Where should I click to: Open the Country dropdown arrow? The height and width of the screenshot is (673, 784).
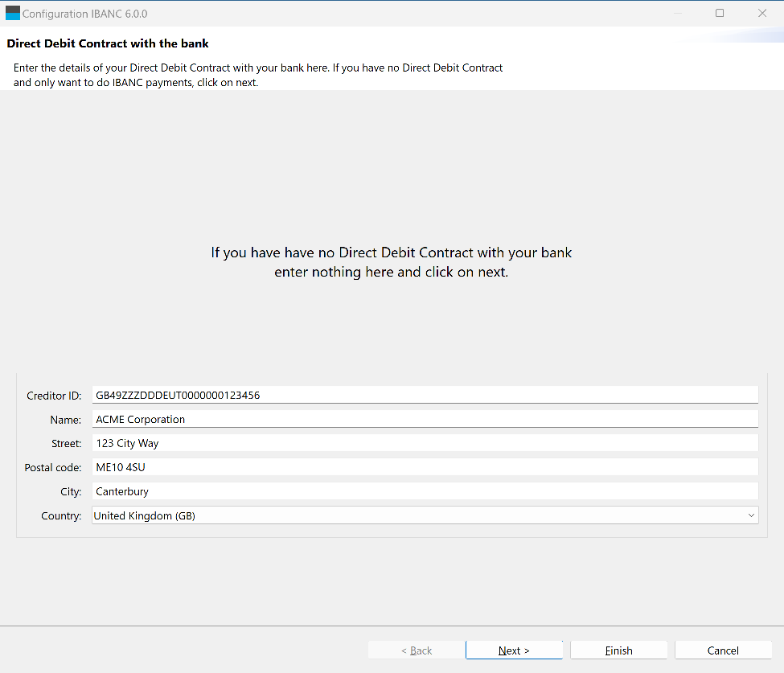click(751, 515)
